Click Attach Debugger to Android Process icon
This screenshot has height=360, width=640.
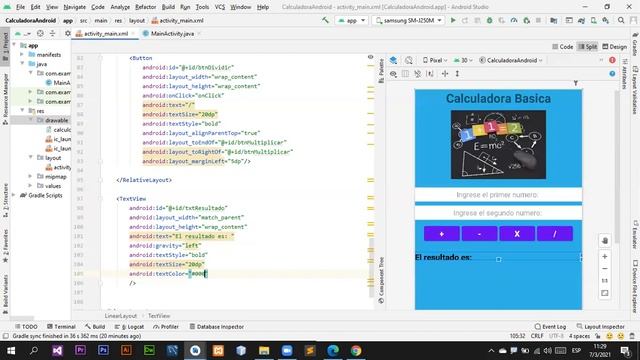[x=527, y=20]
